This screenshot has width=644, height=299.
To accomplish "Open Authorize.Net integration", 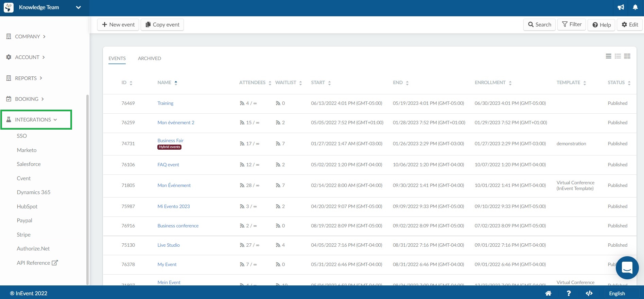I will tap(33, 248).
